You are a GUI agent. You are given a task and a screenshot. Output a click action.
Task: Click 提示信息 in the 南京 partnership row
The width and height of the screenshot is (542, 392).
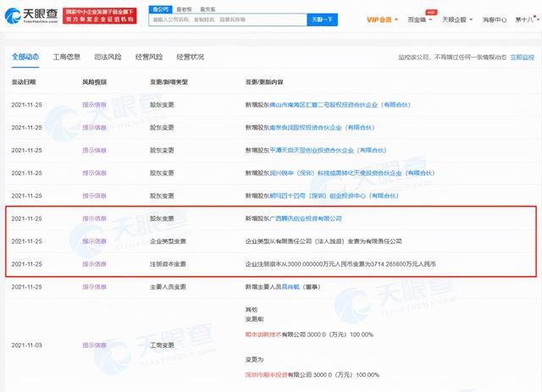pos(94,128)
